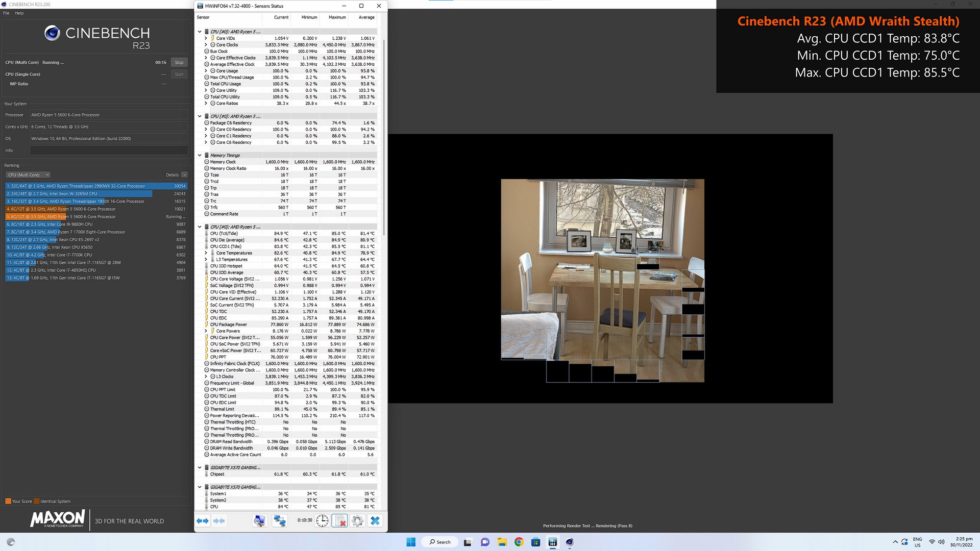Image resolution: width=980 pixels, height=551 pixels.
Task: Collapse the Memory Timings section
Action: (x=200, y=155)
